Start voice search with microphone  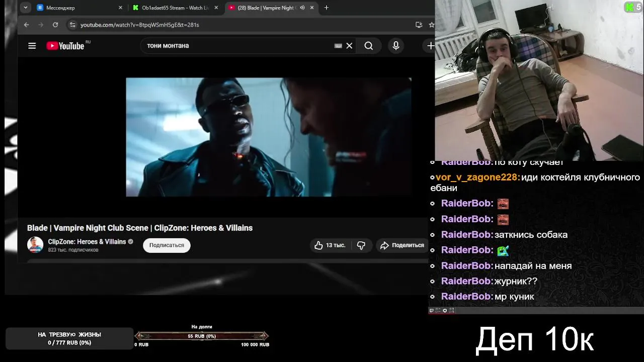click(x=396, y=46)
